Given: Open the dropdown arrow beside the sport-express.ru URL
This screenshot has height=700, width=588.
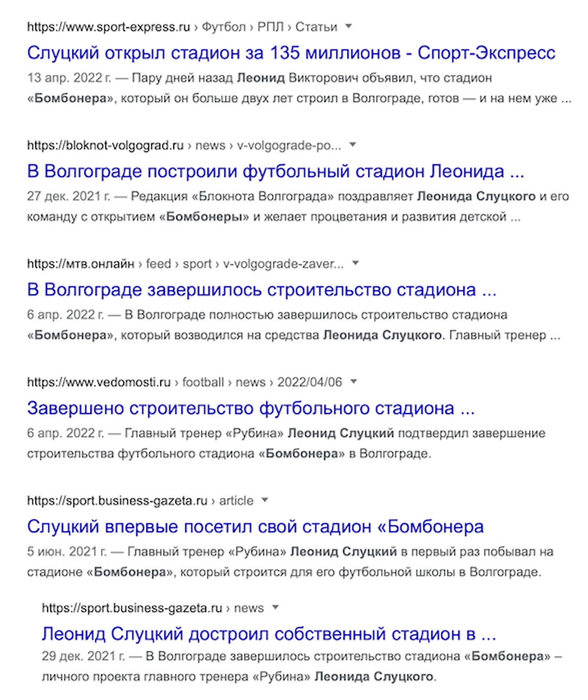Looking at the screenshot, I should [349, 27].
